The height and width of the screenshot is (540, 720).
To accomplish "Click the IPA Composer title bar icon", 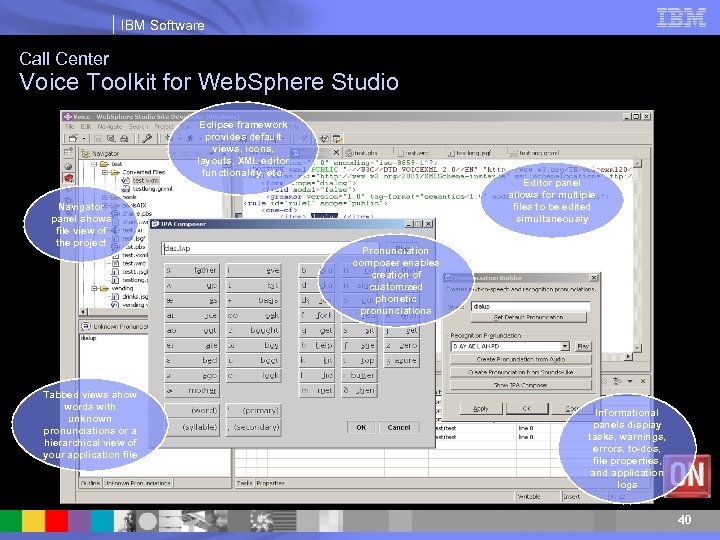I will tap(155, 224).
